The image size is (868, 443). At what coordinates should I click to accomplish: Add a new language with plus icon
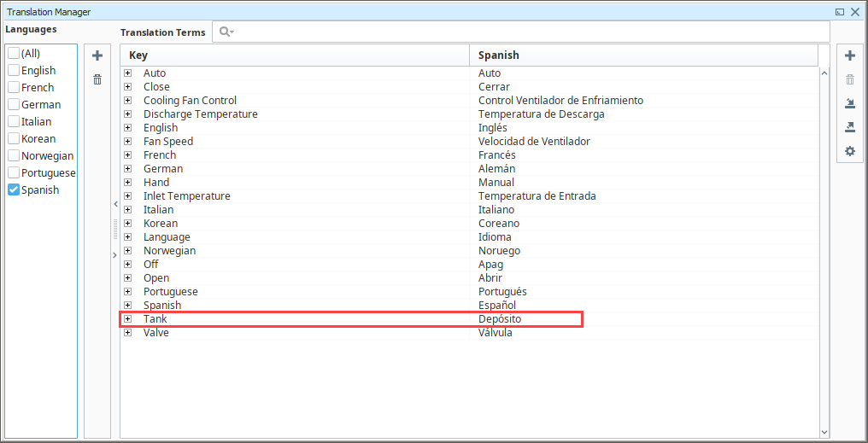tap(97, 55)
